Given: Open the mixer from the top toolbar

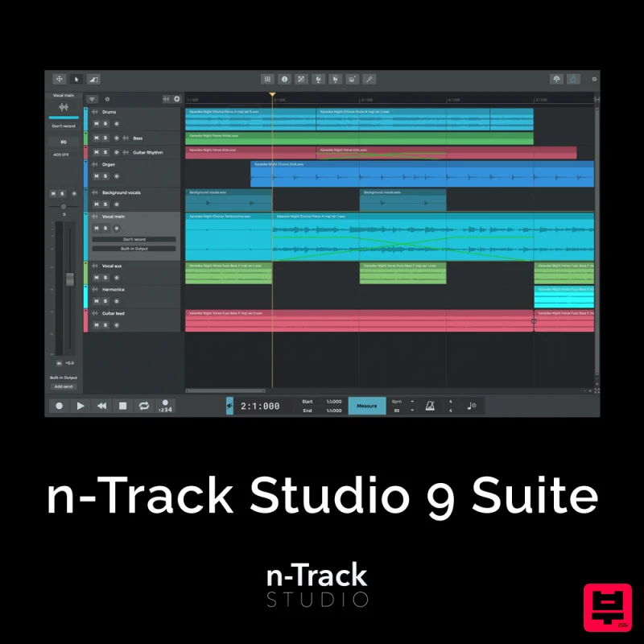Looking at the screenshot, I should (266, 79).
